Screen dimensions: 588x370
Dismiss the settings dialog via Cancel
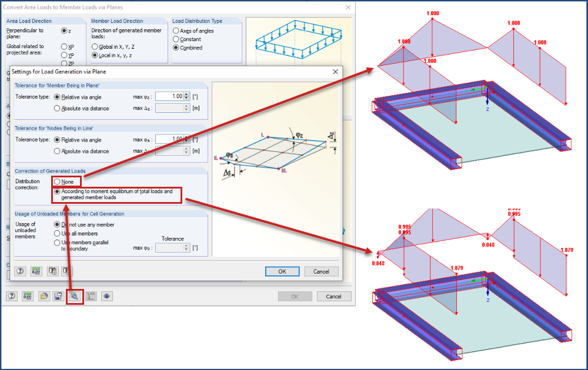click(x=321, y=271)
